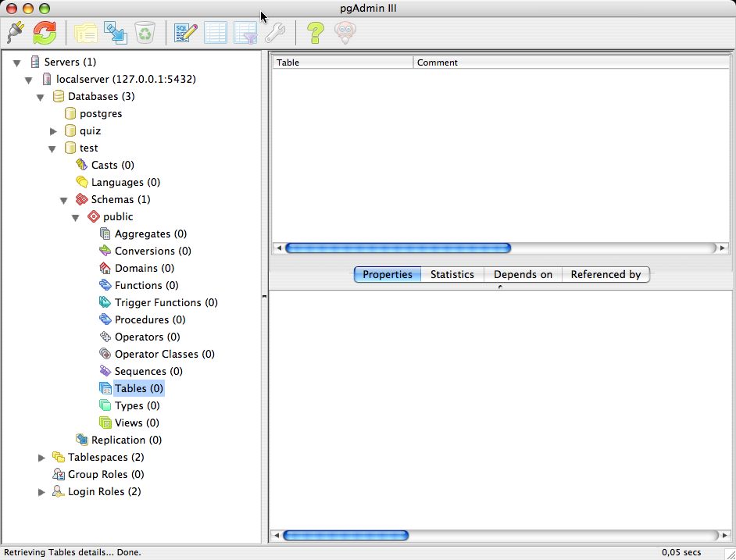Click the view data grid icon
Viewport: 736px width, 560px height.
point(216,33)
